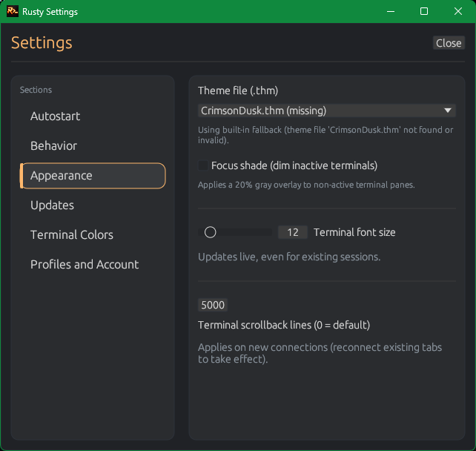Click the 'Terminal scrollback lines (0 = default)' label
This screenshot has width=476, height=451.
pos(284,325)
